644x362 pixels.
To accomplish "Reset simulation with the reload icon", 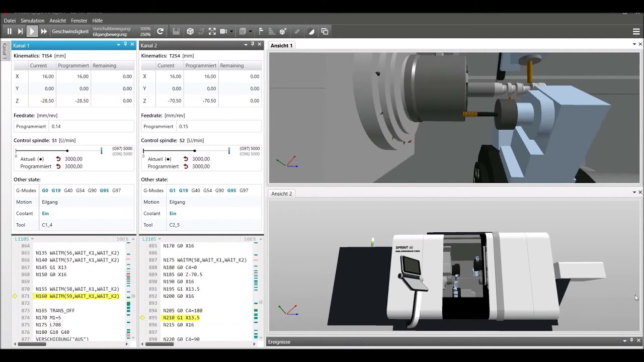I will [160, 31].
